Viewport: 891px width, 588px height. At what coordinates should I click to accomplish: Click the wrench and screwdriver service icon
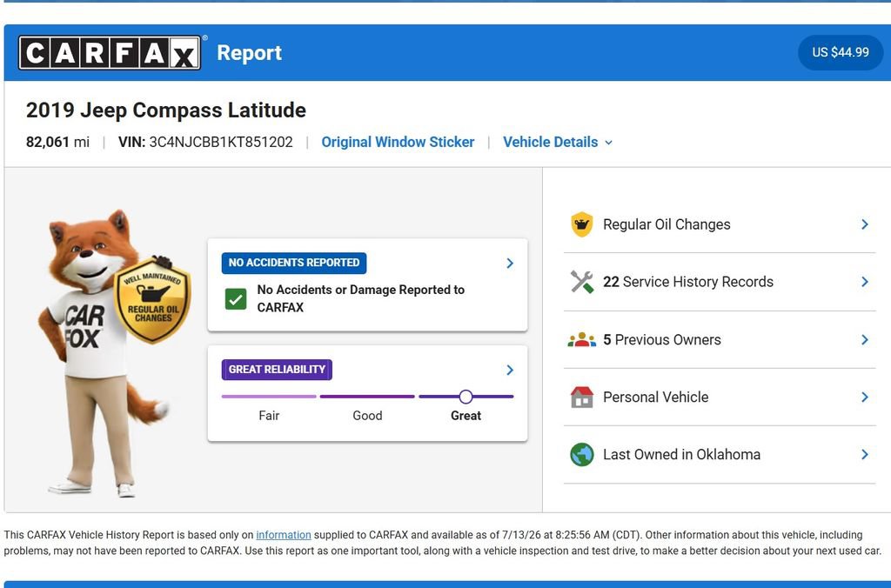point(581,282)
